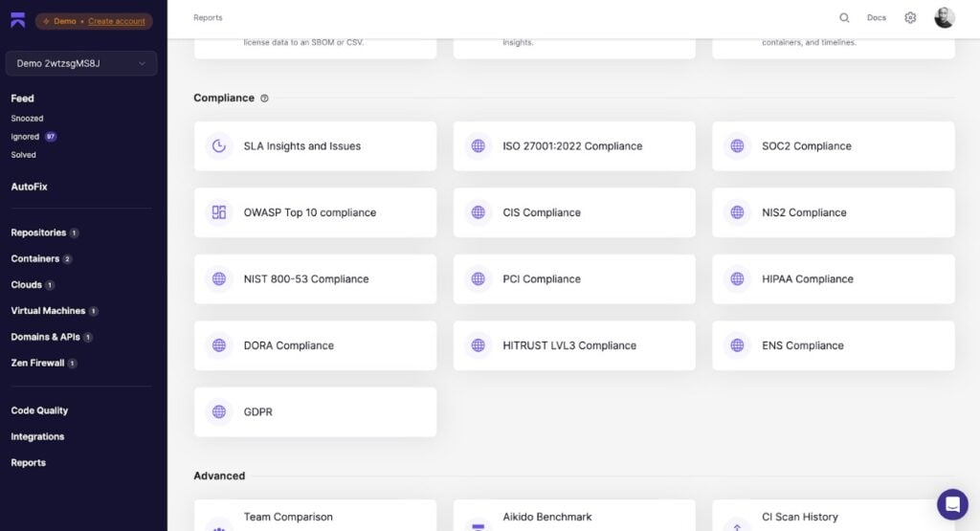Open Snoozed feed items

[27, 118]
